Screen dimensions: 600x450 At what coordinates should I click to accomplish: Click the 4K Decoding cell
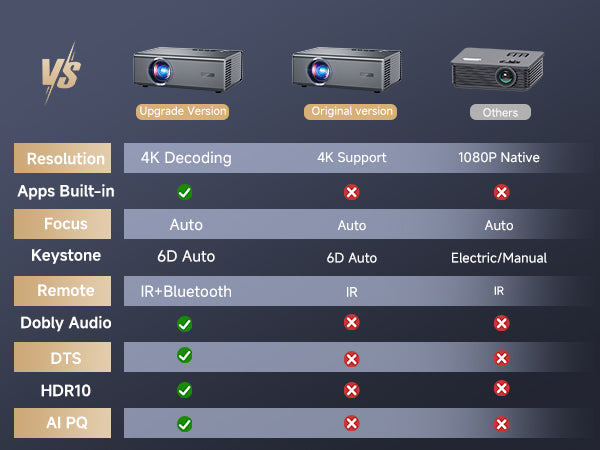pos(186,158)
